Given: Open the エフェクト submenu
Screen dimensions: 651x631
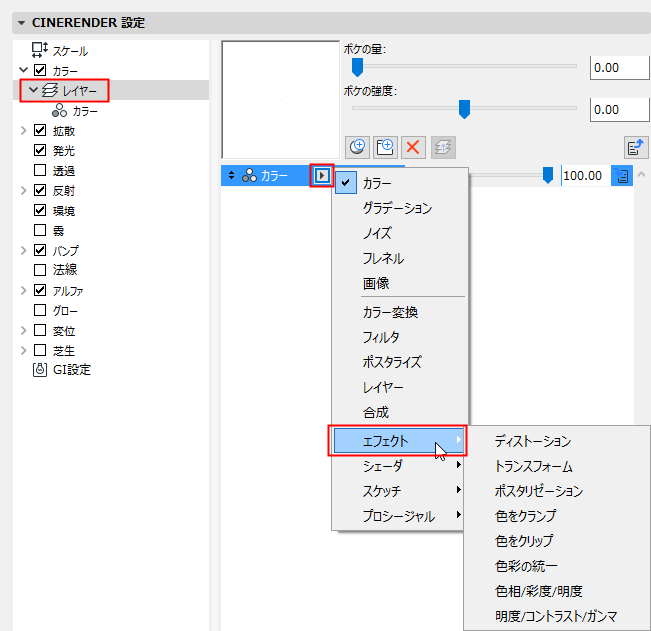Looking at the screenshot, I should (399, 440).
